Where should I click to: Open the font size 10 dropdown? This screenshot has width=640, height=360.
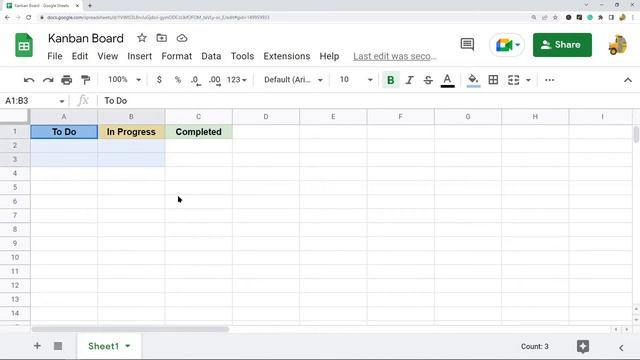click(x=356, y=80)
